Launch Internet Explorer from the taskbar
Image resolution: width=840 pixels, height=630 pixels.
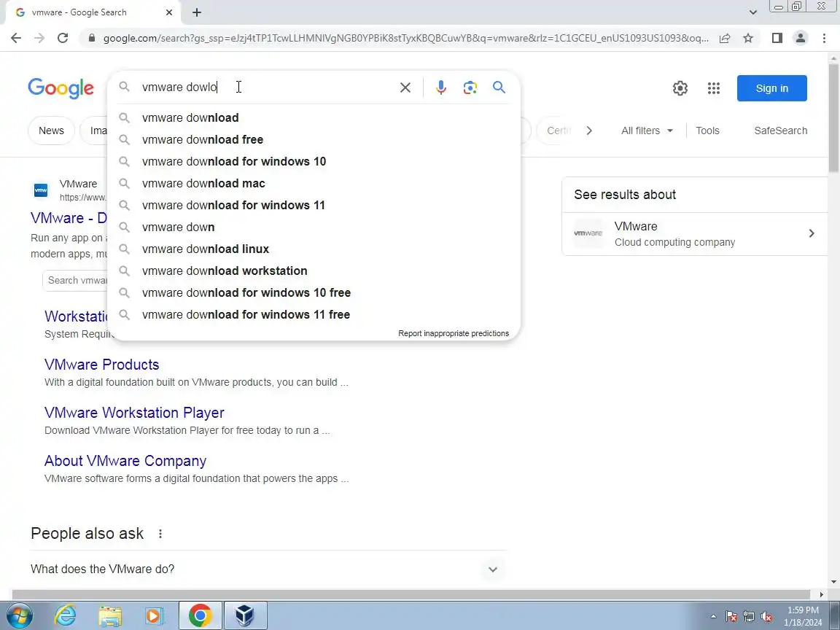[65, 615]
